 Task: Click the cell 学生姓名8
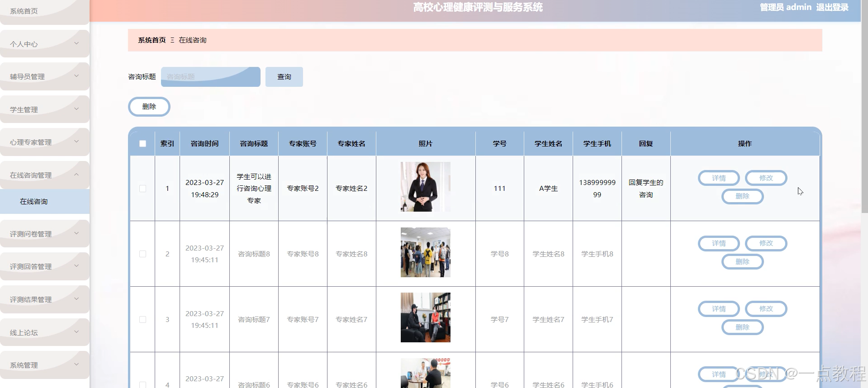point(548,254)
